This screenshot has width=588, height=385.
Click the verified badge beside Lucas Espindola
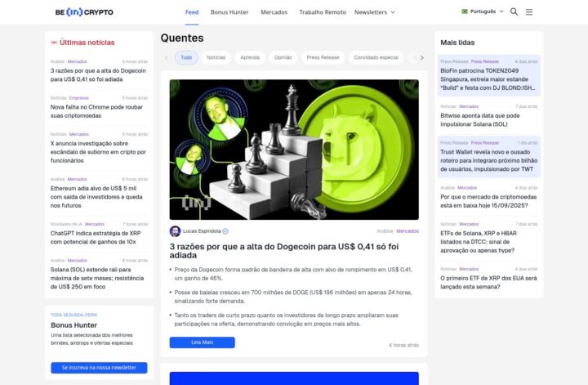225,231
